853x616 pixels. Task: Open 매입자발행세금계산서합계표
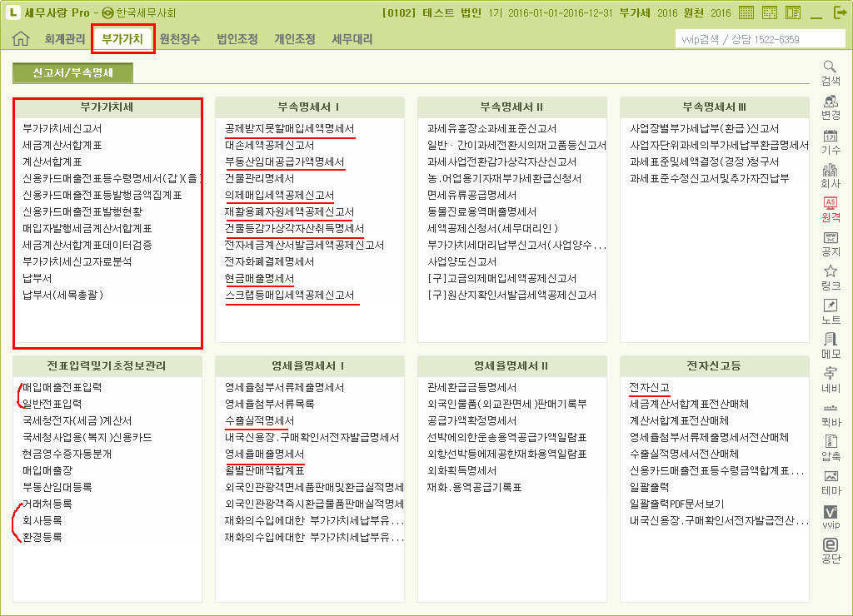tap(87, 228)
